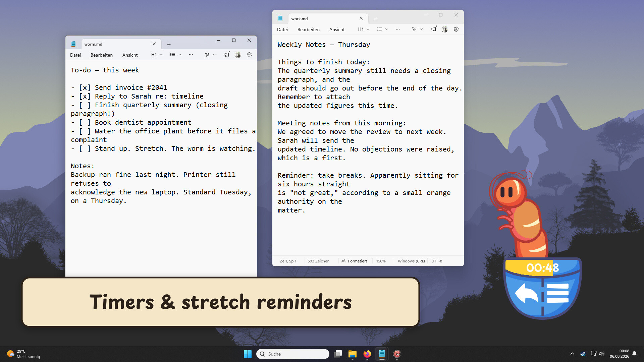Open the H1 heading dropdown in worm.md
The height and width of the screenshot is (362, 644).
click(157, 55)
